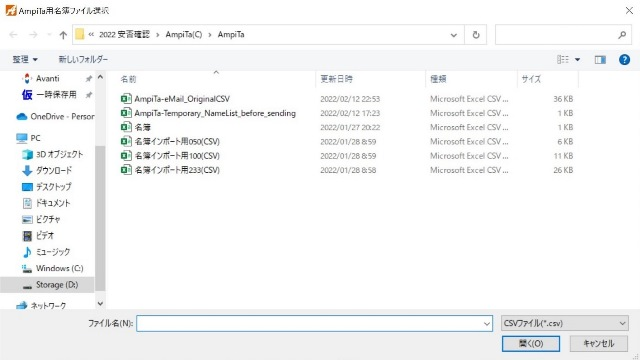Open the 整理 organize menu

point(25,60)
